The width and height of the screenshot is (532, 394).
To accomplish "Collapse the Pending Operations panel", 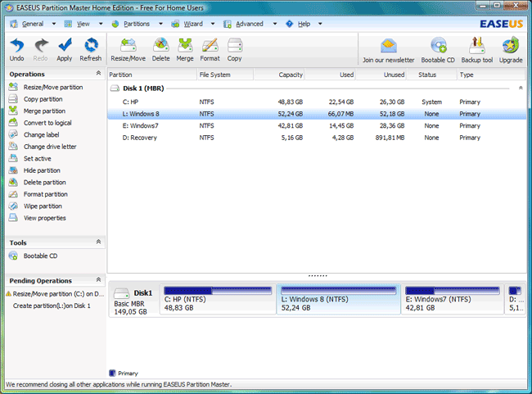I will point(98,280).
